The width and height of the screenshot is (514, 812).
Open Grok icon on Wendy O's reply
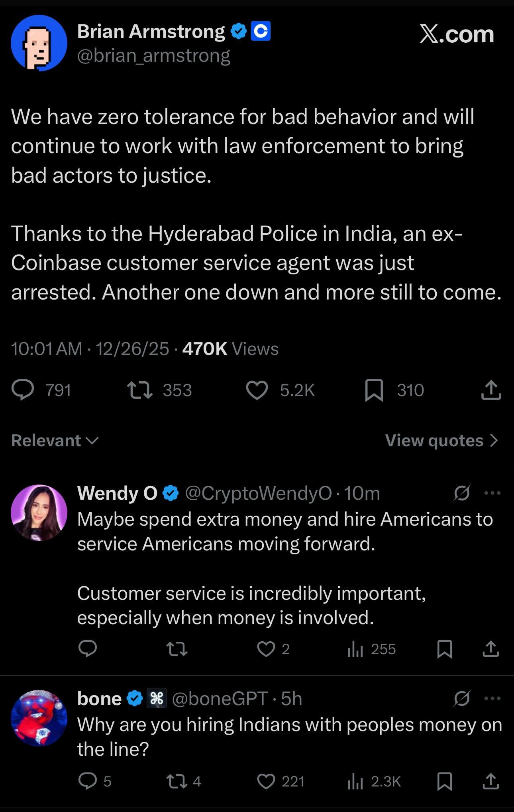[462, 493]
